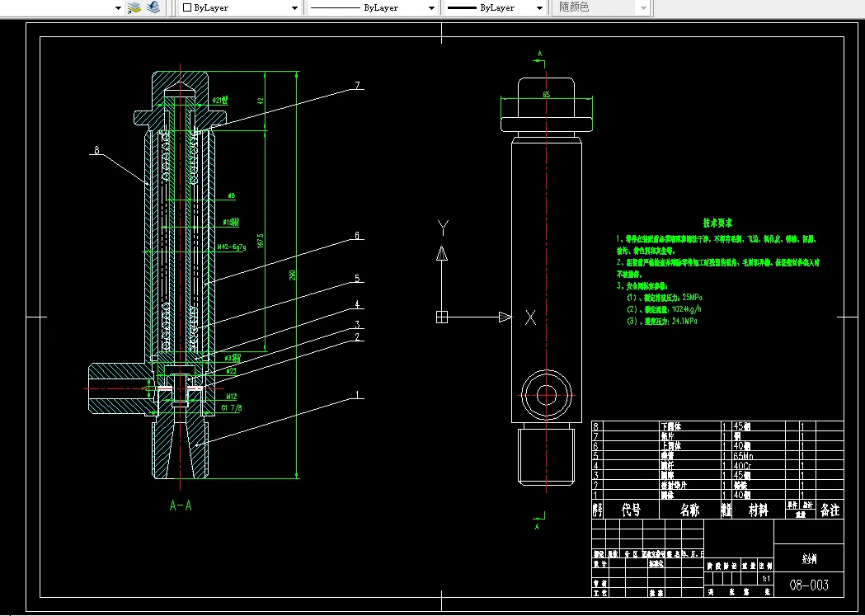
Task: Click the UCS icon origin square
Action: [x=442, y=317]
